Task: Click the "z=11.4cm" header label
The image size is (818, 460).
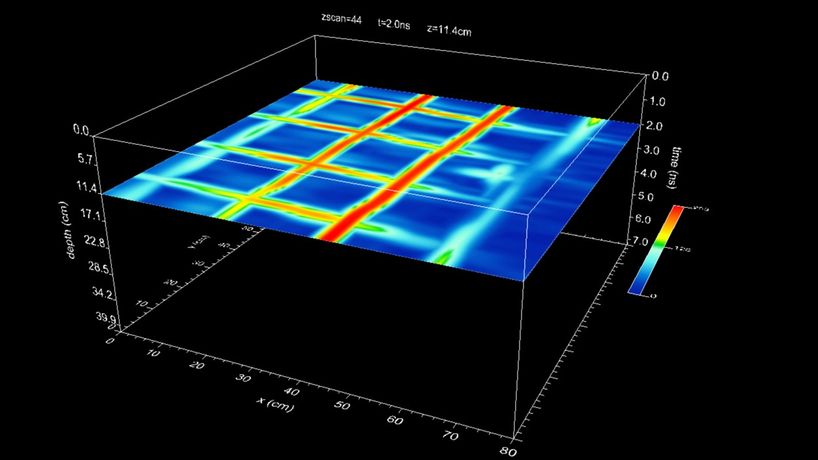Action: (449, 30)
